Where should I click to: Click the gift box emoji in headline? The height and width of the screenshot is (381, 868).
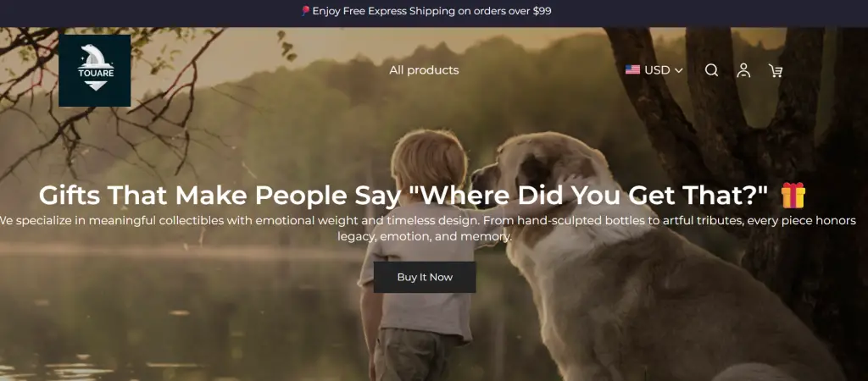click(793, 196)
